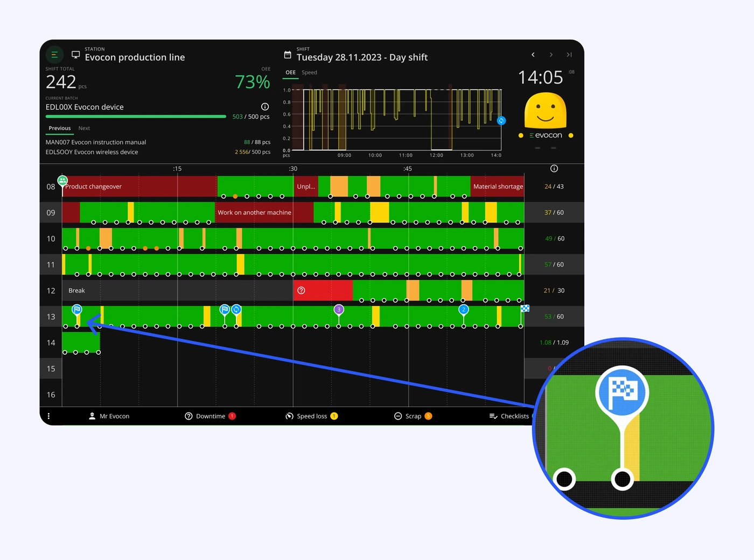Open the Checklists panel
Image resolution: width=754 pixels, height=560 pixels.
tap(509, 416)
